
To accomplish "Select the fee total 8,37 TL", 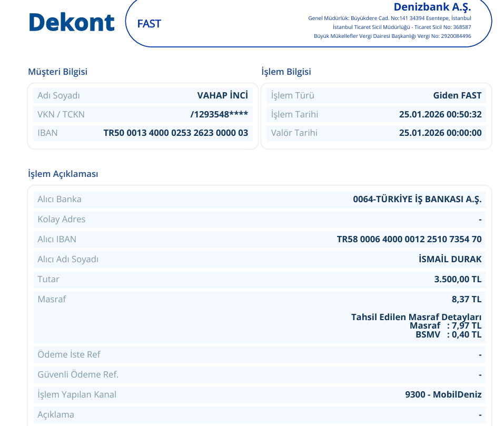I will tap(467, 300).
